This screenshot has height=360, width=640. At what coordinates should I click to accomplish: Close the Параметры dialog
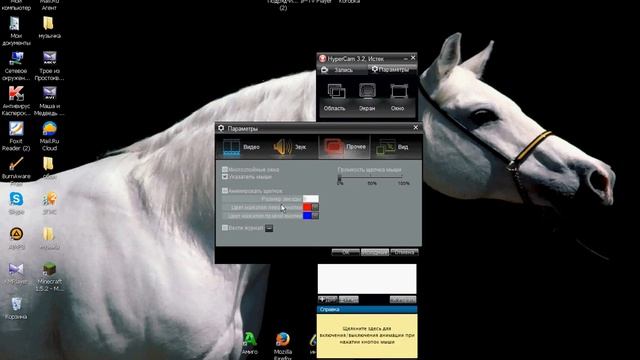point(416,128)
